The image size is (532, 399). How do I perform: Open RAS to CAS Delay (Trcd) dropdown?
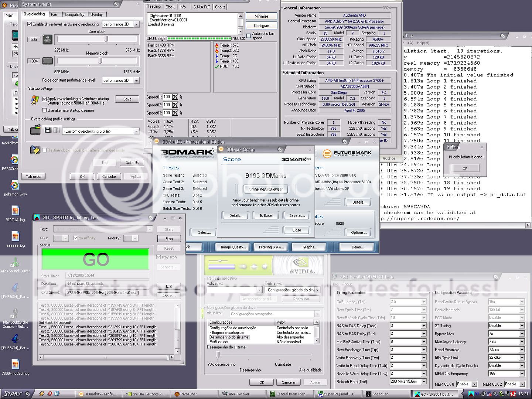(424, 326)
